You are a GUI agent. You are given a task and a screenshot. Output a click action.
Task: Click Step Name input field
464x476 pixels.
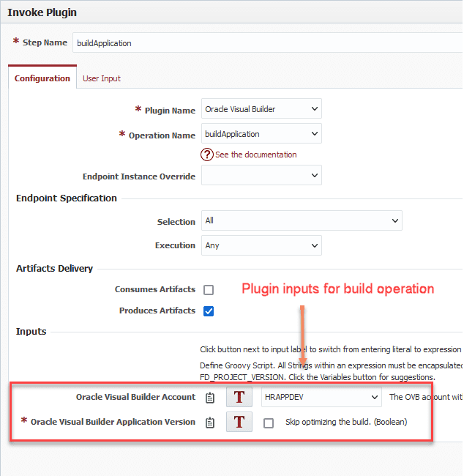coord(269,42)
